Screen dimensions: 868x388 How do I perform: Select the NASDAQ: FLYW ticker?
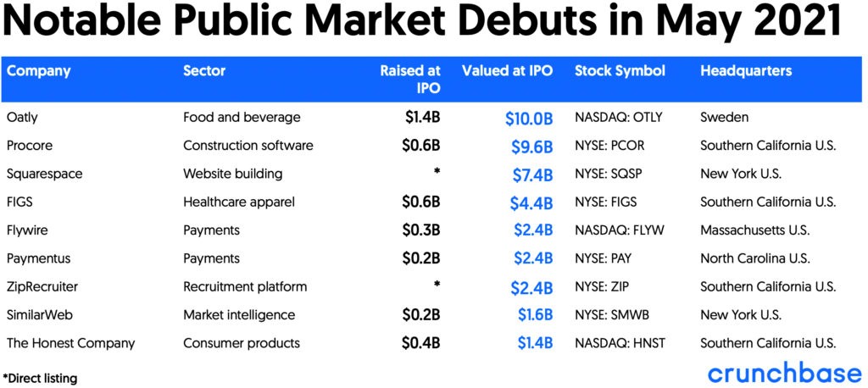[619, 230]
